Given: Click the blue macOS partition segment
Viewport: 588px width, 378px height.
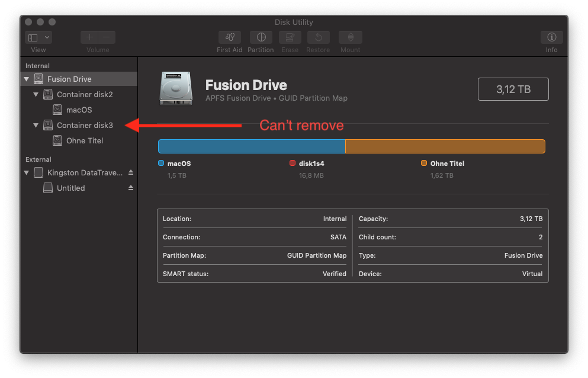Looking at the screenshot, I should tap(252, 146).
